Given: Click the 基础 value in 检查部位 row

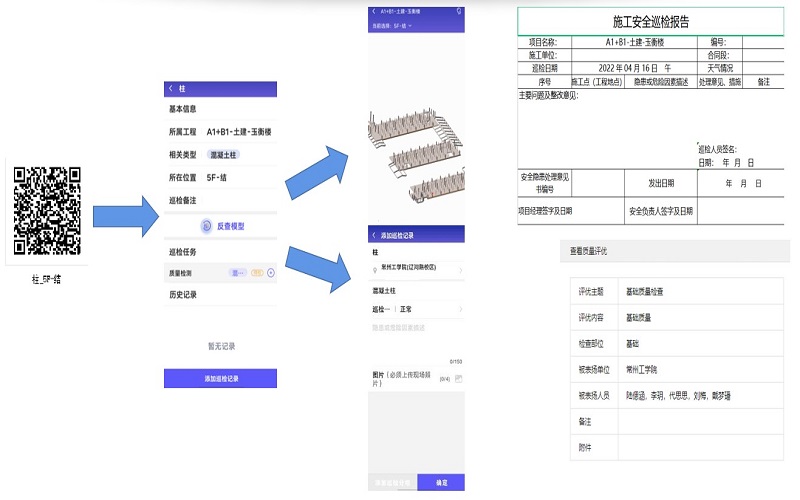Looking at the screenshot, I should (632, 344).
